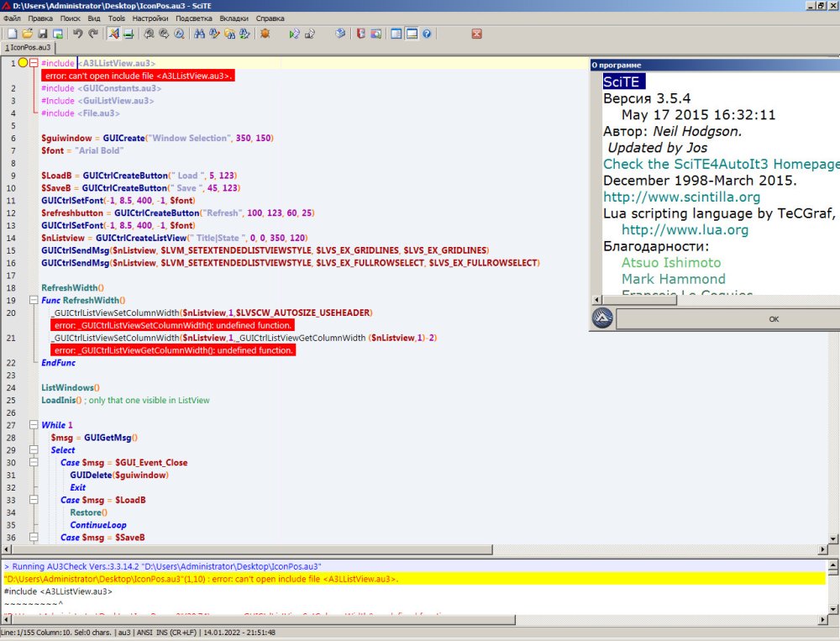Follow the Check the SciTE4AutoIt3 Homepage link

[721, 164]
